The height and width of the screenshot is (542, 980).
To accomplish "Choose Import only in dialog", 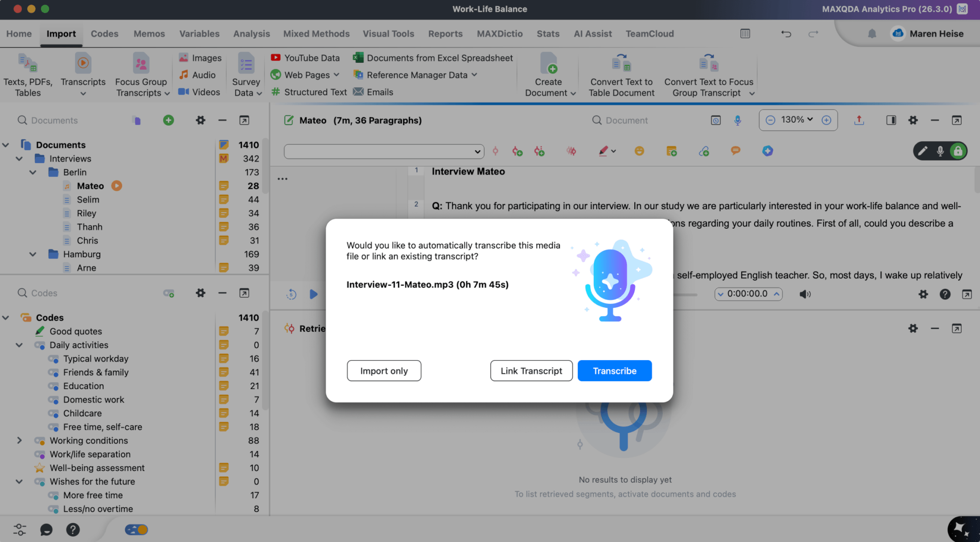I will tap(384, 370).
